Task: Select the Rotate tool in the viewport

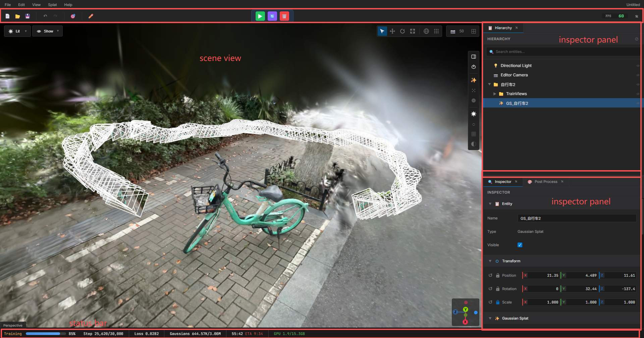Action: tap(402, 31)
